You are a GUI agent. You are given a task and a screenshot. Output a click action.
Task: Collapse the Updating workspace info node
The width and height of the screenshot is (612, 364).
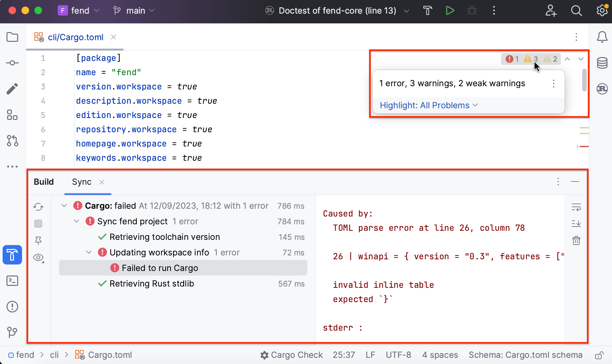(x=88, y=252)
